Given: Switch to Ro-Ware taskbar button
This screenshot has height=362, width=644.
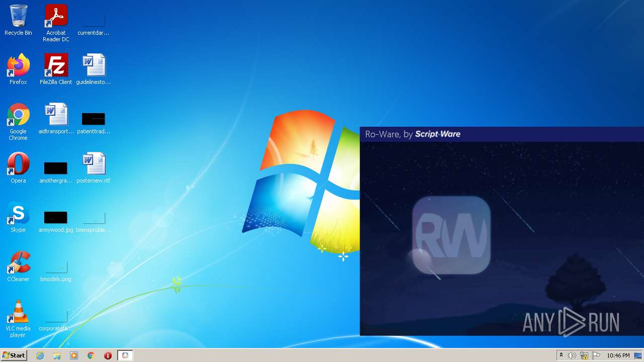Looking at the screenshot, I should pyautogui.click(x=125, y=355).
